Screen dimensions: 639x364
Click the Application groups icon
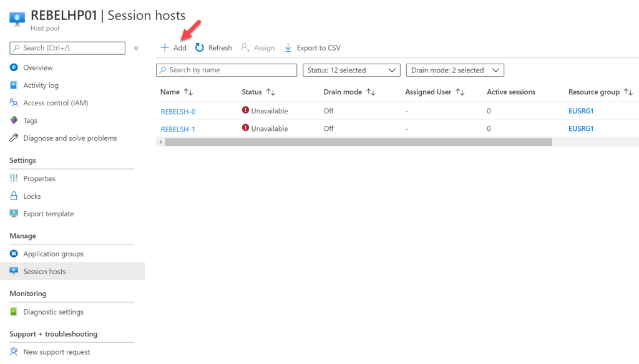pyautogui.click(x=14, y=254)
